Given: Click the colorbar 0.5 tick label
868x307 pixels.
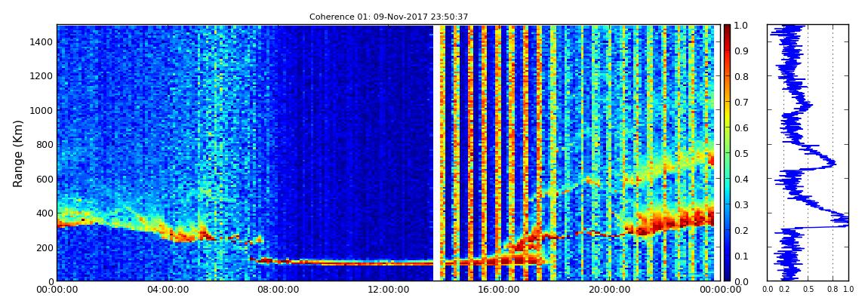Looking at the screenshot, I should [741, 154].
